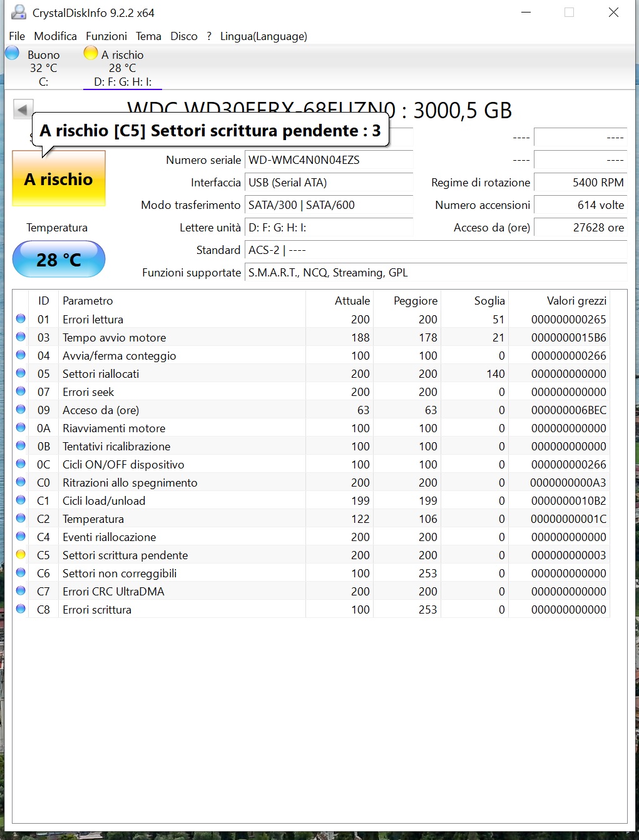
Task: Click the serial number field WD-WMC4N0N04EZS
Action: (x=328, y=160)
